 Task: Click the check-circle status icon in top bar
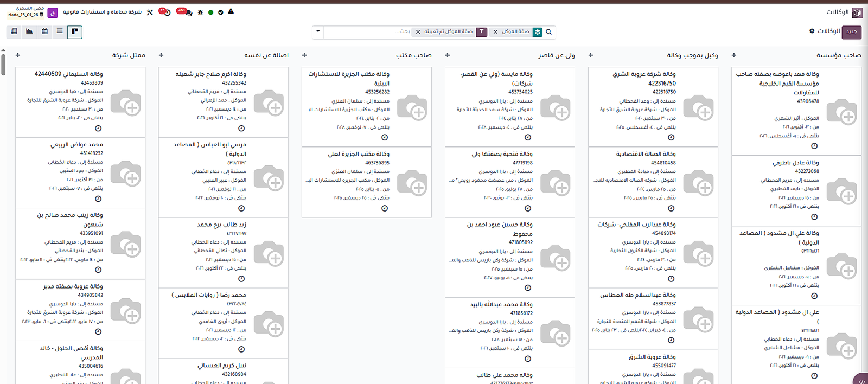220,12
